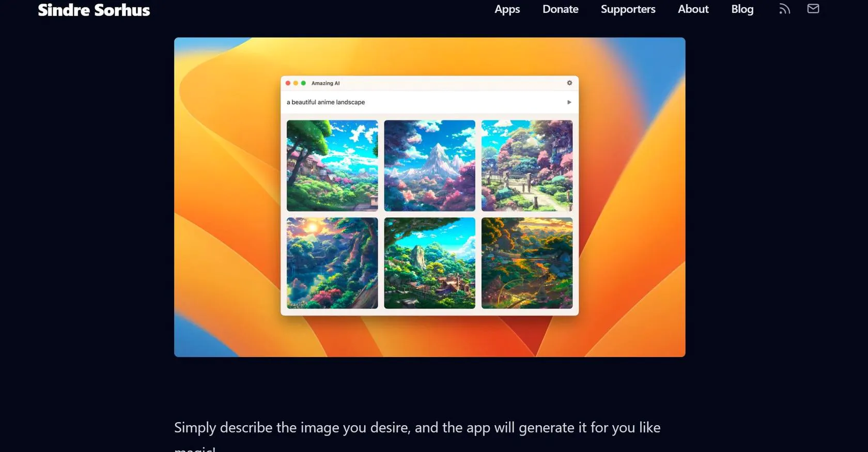Viewport: 868px width, 452px height.
Task: Open the bottom-right golden forest thumbnail
Action: point(526,263)
